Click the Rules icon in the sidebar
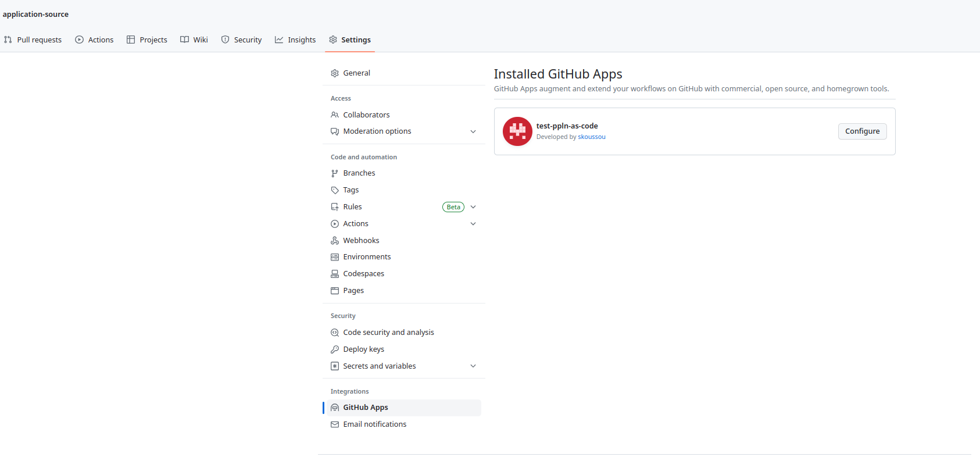Viewport: 980px width, 464px height. pyautogui.click(x=335, y=207)
